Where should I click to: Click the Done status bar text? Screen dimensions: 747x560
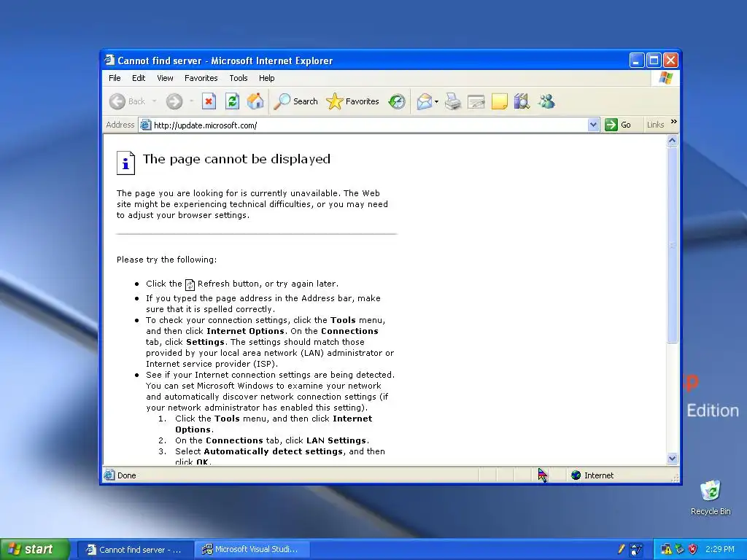[x=127, y=475]
